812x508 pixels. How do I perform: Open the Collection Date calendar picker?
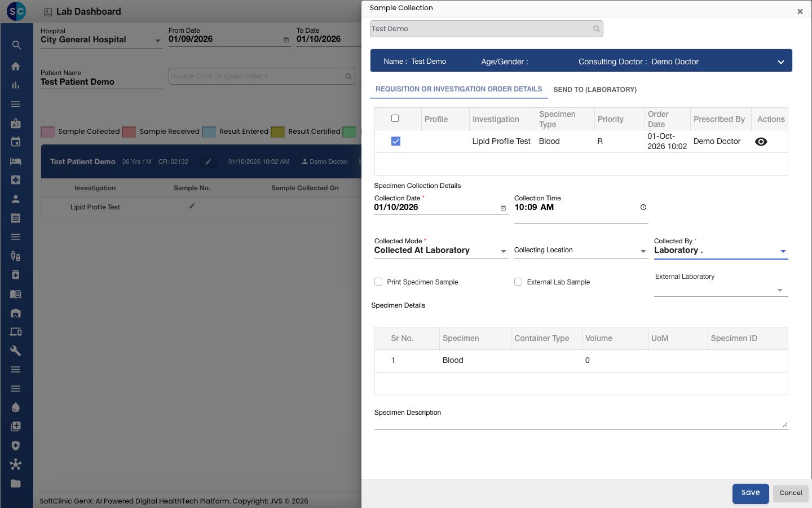pos(504,208)
